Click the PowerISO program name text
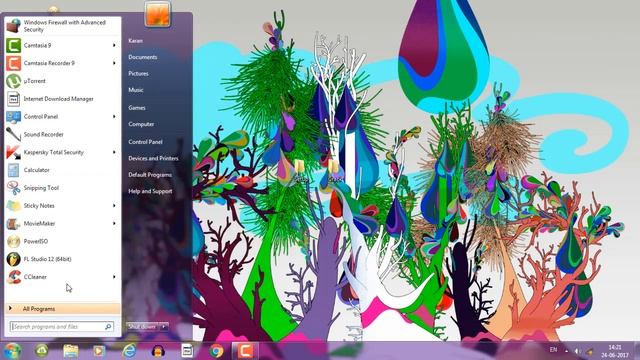Image resolution: width=640 pixels, height=360 pixels. tap(36, 241)
